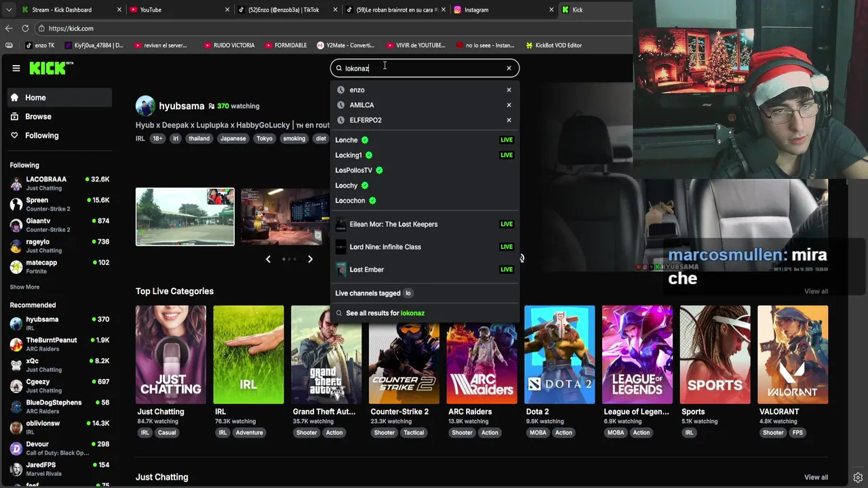Open TheBurntPeanut recommended channel

pyautogui.click(x=60, y=344)
